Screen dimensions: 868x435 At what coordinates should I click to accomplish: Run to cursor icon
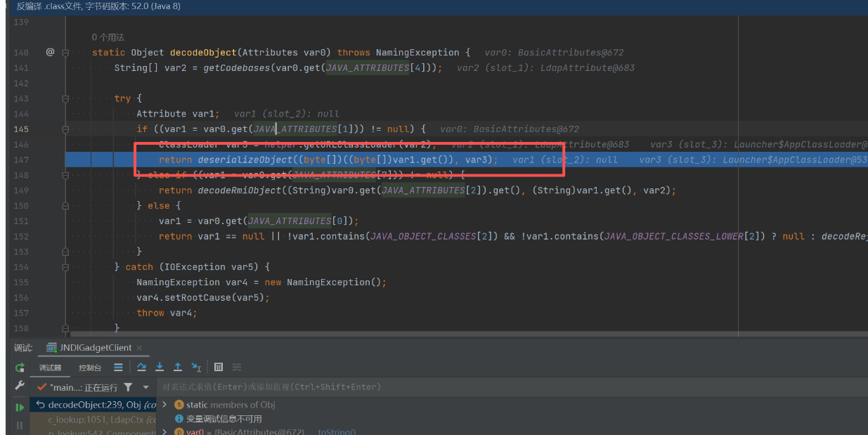(x=196, y=367)
